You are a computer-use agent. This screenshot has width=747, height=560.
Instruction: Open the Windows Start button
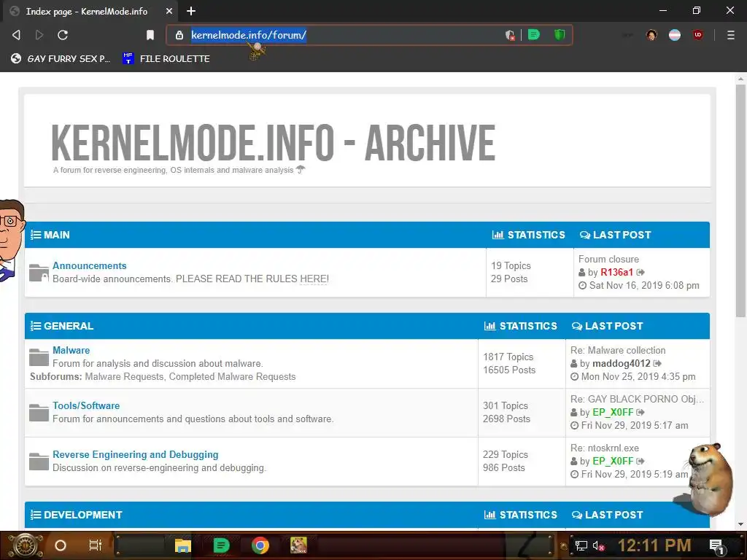click(x=26, y=545)
